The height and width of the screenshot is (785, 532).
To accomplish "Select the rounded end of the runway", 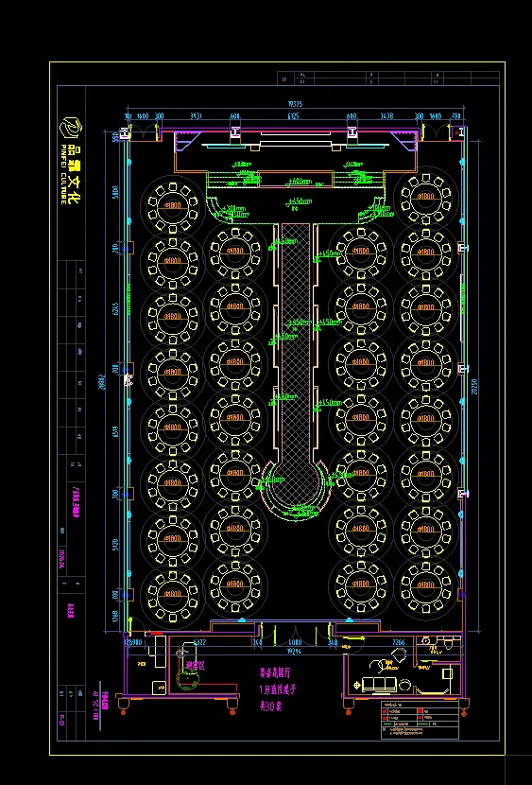I will (x=297, y=488).
